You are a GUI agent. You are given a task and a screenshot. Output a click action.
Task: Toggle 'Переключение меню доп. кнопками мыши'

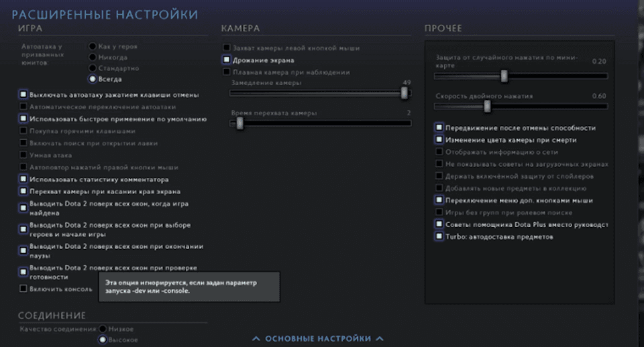click(x=439, y=200)
